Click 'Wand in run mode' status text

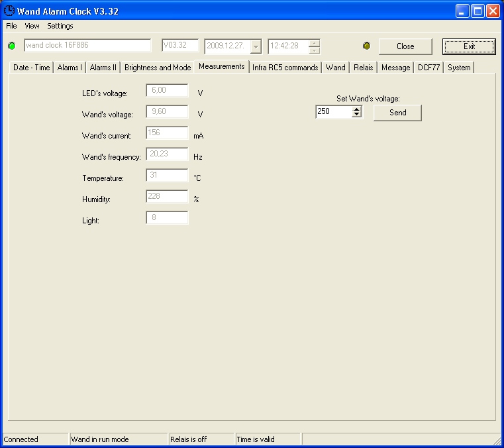100,439
